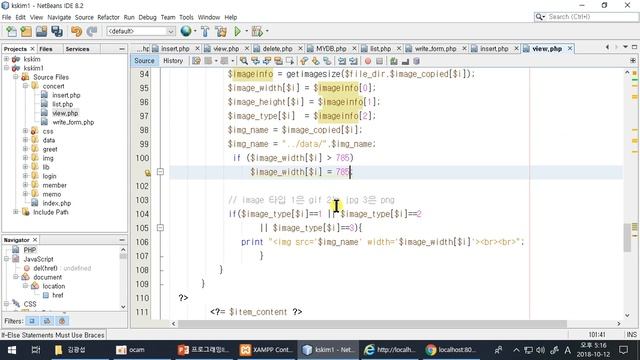
Task: Switch to the Services panel tab
Action: [x=77, y=49]
